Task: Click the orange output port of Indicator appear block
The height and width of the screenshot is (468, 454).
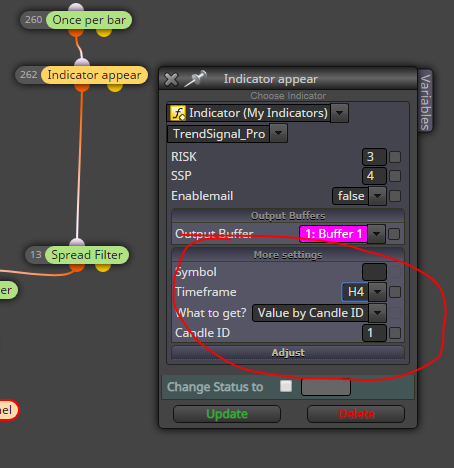Action: 82,88
